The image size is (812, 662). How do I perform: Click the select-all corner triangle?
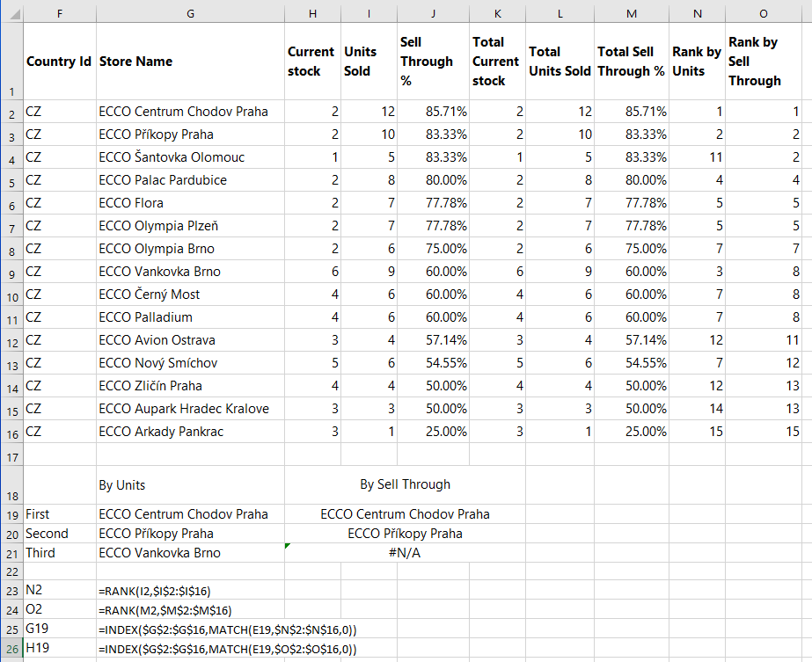(14, 13)
